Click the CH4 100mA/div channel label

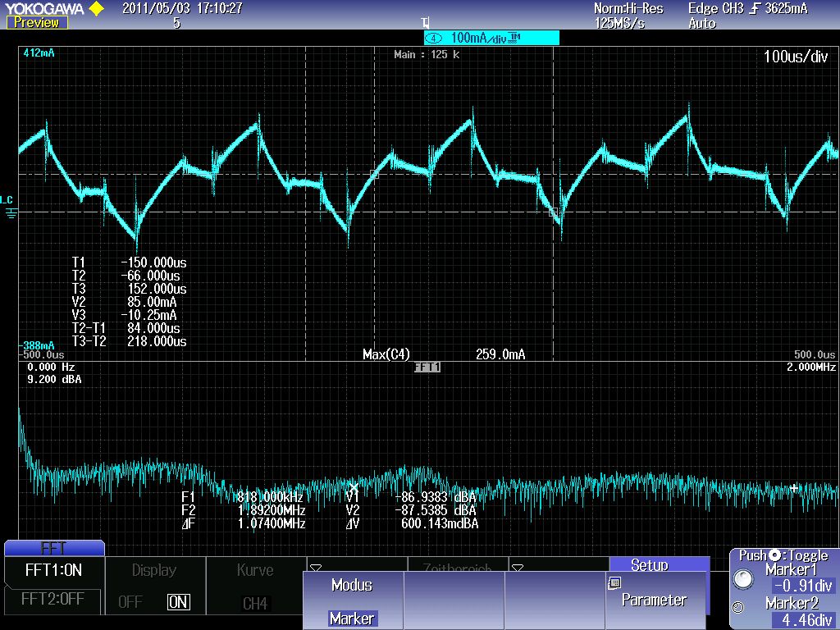pyautogui.click(x=491, y=38)
